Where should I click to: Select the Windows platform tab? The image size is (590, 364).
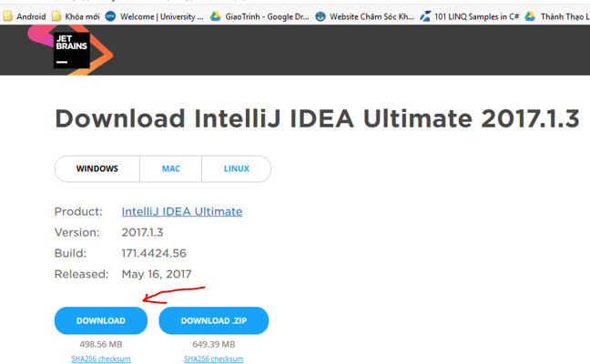pyautogui.click(x=97, y=169)
